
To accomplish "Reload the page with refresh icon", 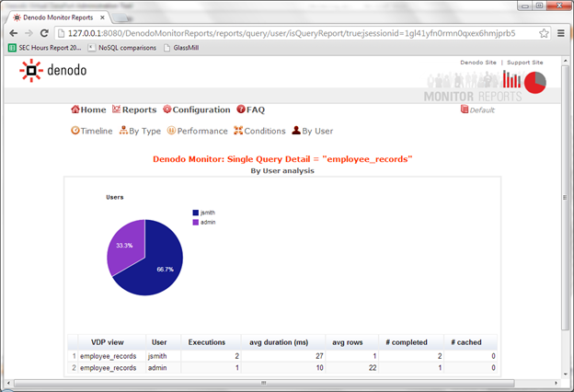I will [44, 33].
